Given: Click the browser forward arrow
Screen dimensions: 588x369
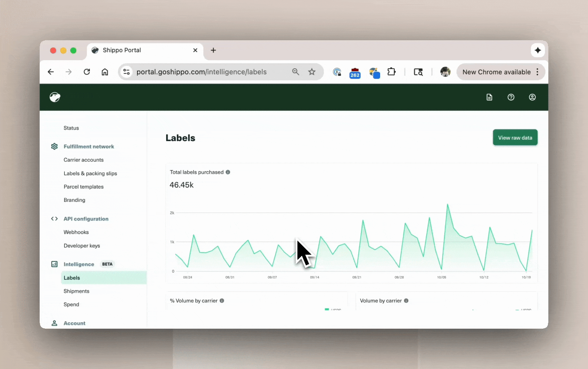Looking at the screenshot, I should tap(69, 72).
